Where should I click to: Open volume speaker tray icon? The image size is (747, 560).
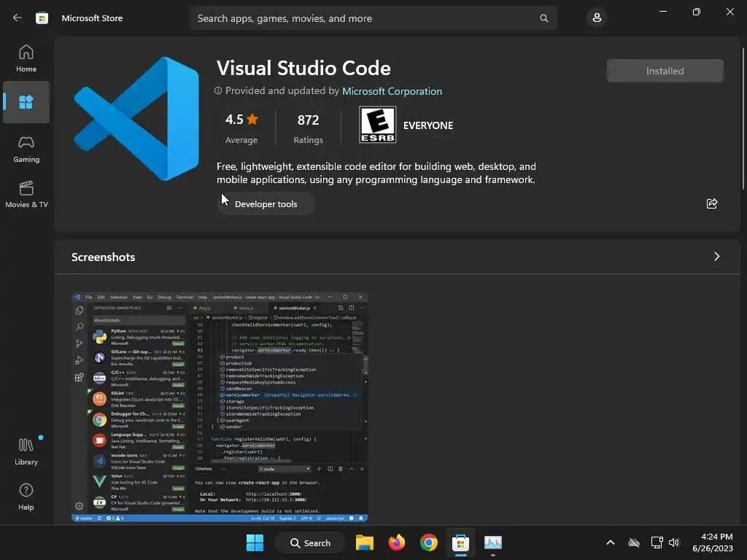click(673, 542)
